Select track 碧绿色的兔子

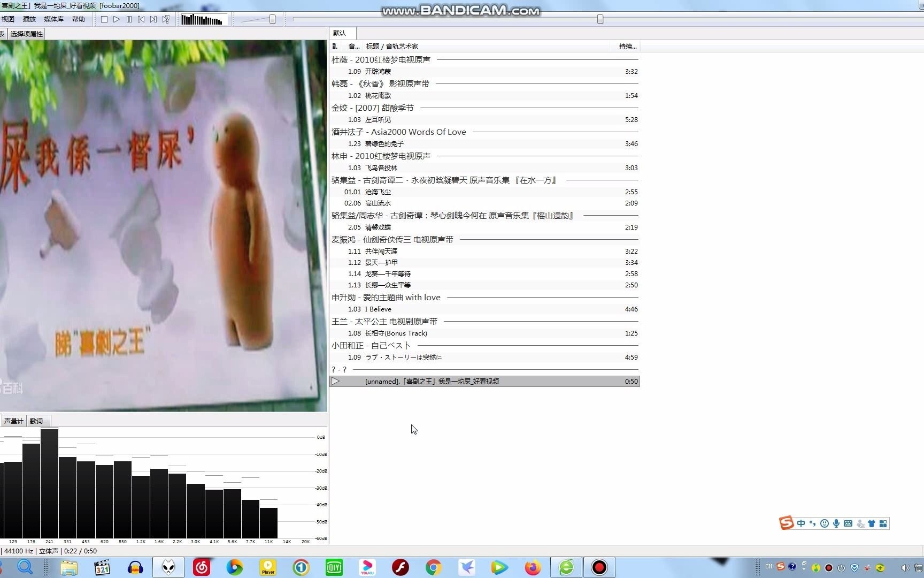tap(484, 144)
